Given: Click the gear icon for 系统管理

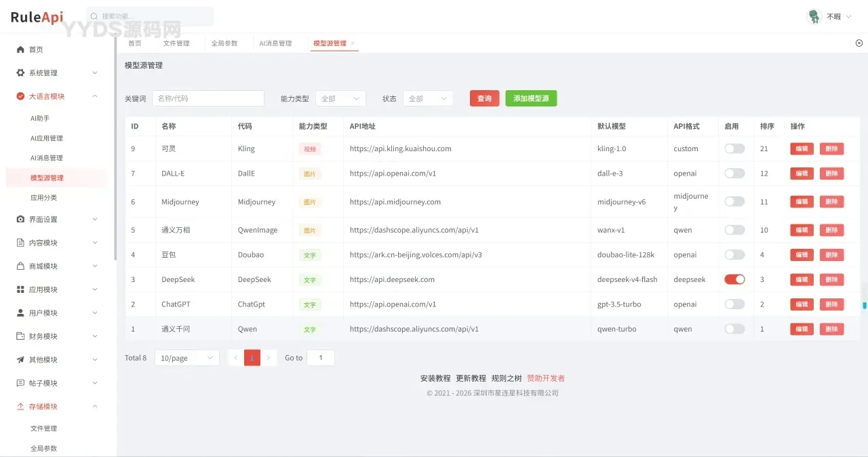Looking at the screenshot, I should (20, 73).
